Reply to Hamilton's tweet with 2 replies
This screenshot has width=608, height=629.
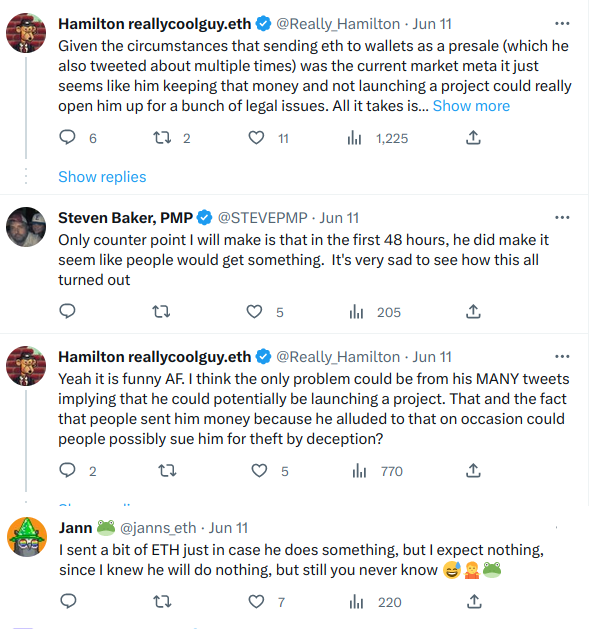click(x=68, y=471)
